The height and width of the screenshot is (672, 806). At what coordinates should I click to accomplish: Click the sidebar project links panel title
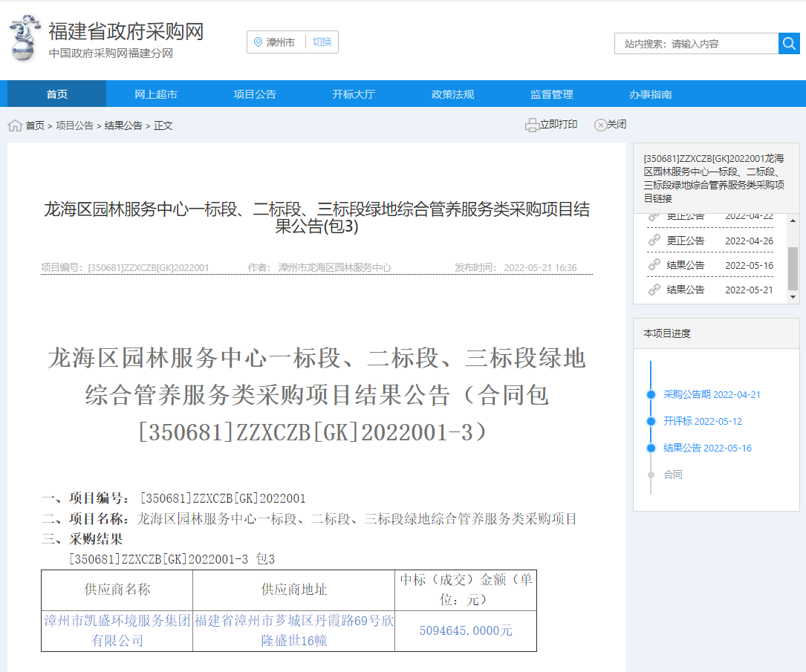(x=714, y=178)
